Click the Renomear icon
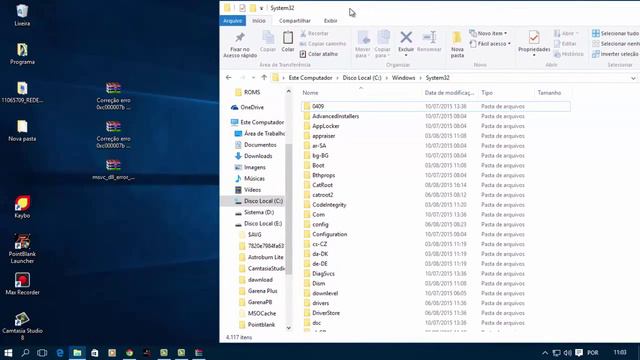This screenshot has height=360, width=640. point(429,38)
